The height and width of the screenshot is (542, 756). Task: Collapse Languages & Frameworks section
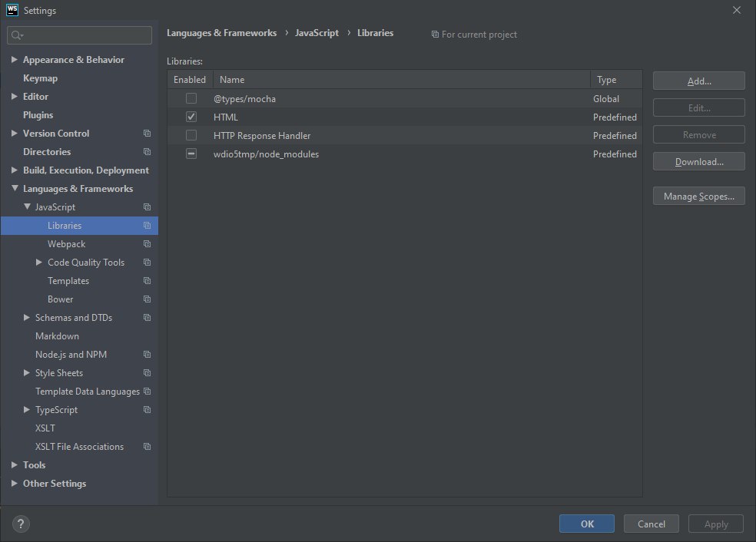click(x=15, y=188)
